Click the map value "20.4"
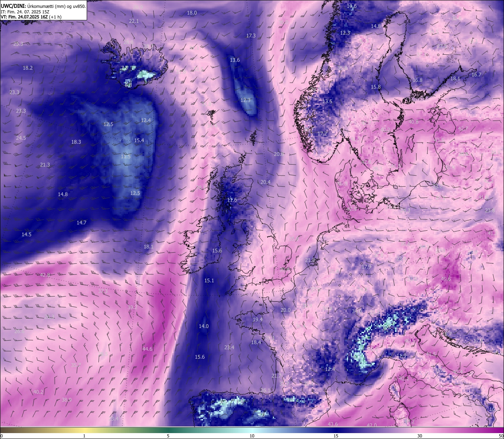 (265, 182)
